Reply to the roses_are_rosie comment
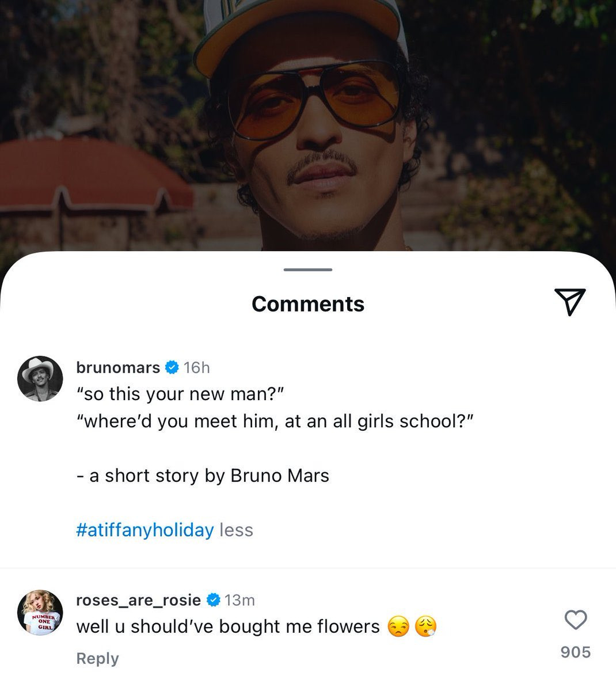 pos(97,658)
